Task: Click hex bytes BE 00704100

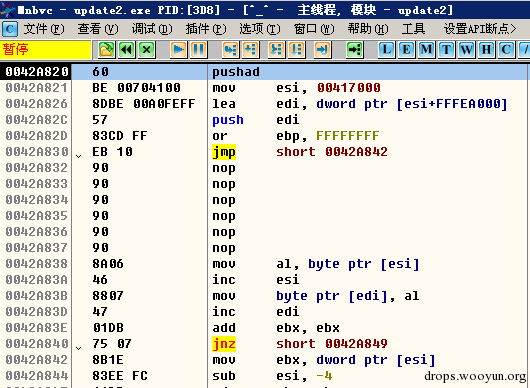Action: (x=136, y=88)
